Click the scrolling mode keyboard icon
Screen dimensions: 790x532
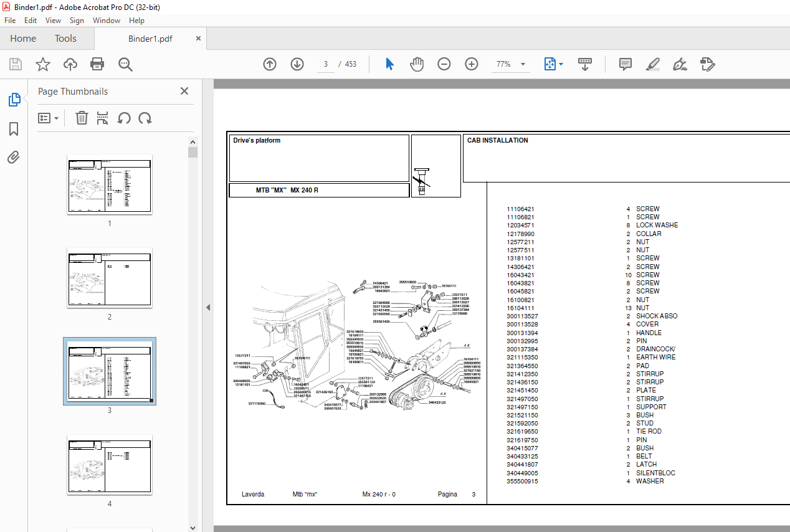(x=585, y=64)
